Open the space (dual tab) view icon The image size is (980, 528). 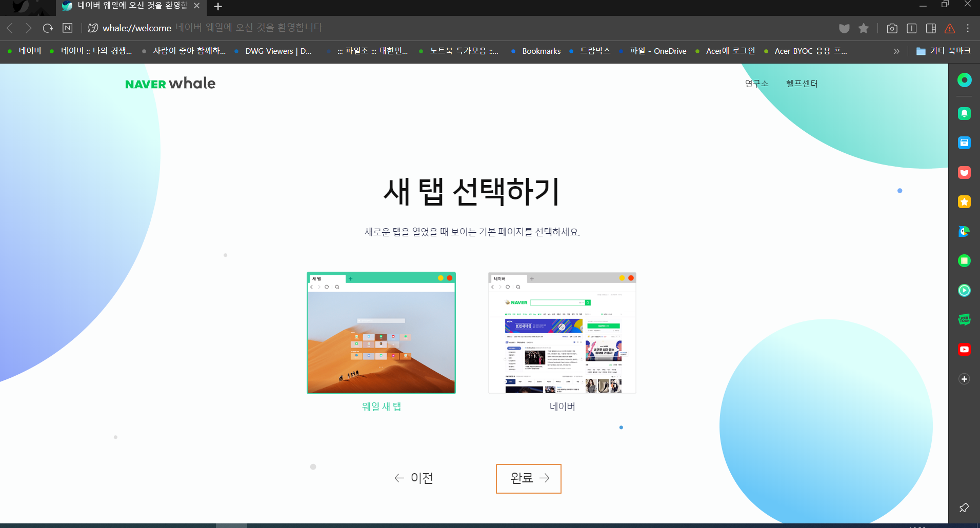tap(912, 28)
